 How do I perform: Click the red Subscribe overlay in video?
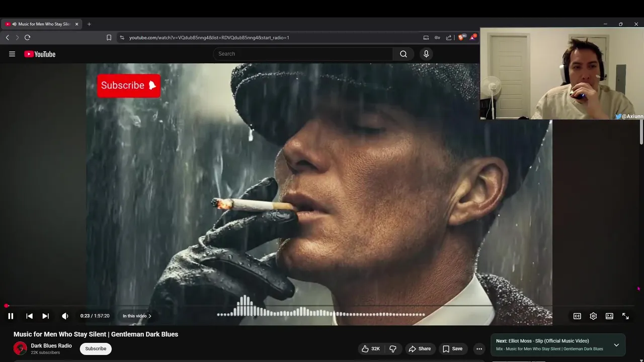click(129, 85)
